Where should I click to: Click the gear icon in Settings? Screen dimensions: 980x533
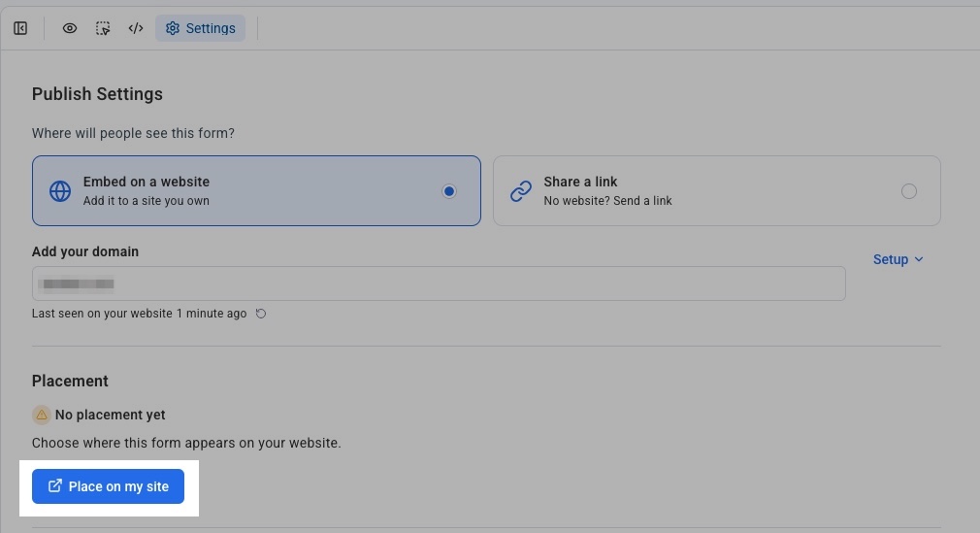click(x=173, y=28)
